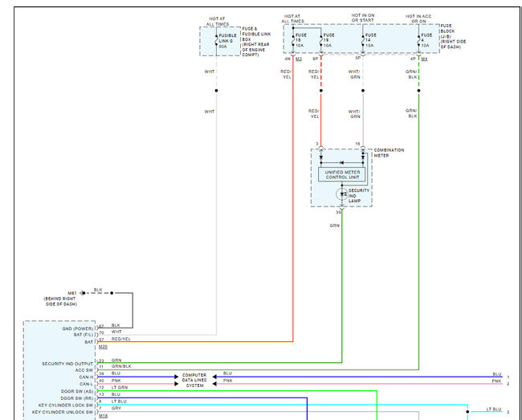The width and height of the screenshot is (522, 420).
Task: Click the CAN-H pin label
Action: 86,377
